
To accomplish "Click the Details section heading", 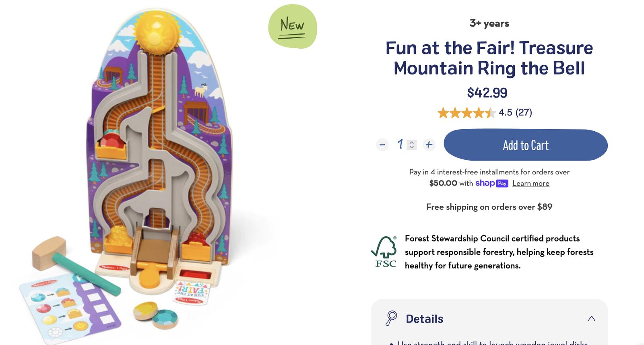I will (x=424, y=319).
